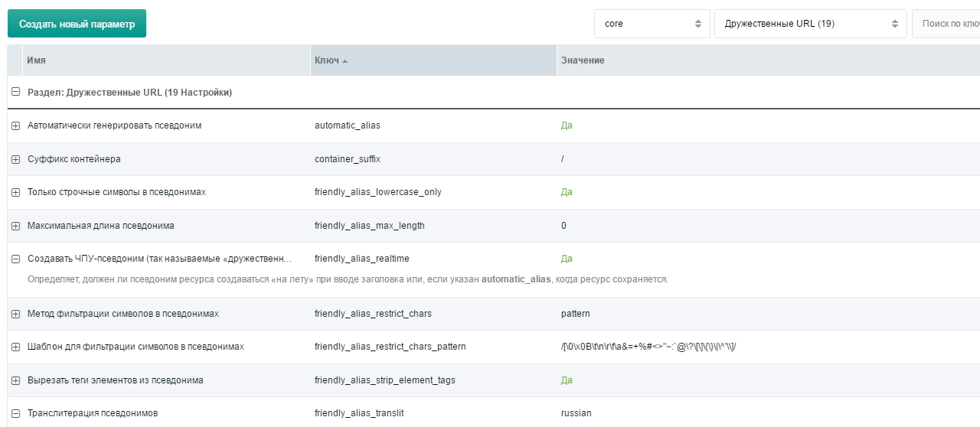The width and height of the screenshot is (980, 427).
Task: Expand the friendly_alias_lowercase_only row
Action: (15, 192)
